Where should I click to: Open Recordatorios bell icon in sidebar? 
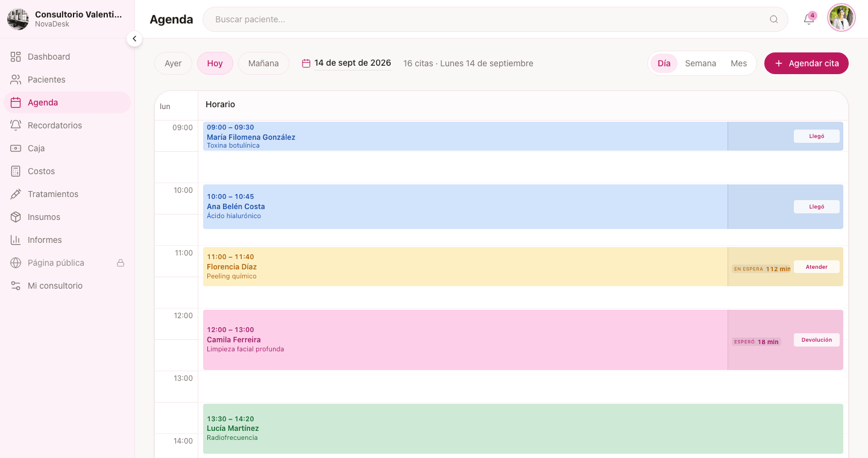point(16,125)
